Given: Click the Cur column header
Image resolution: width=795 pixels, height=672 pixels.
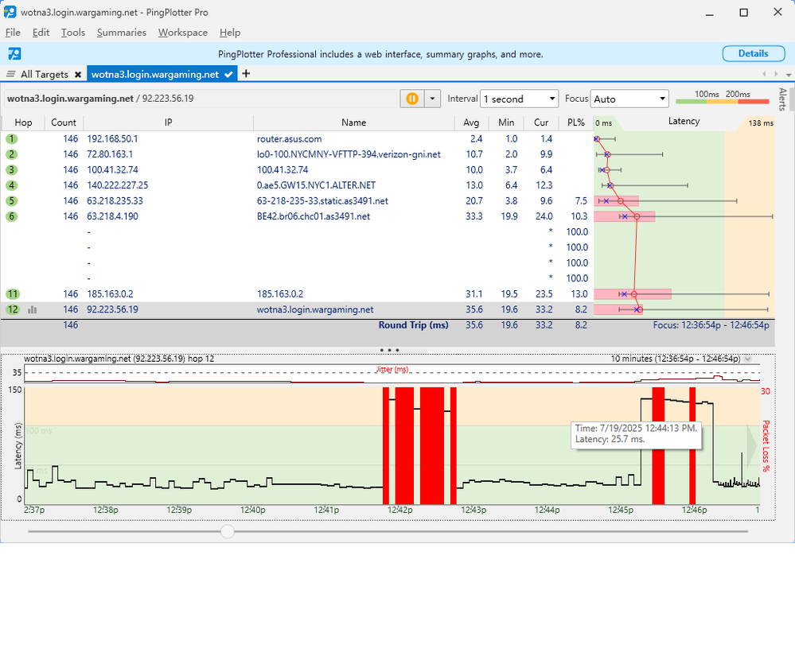Looking at the screenshot, I should click(x=541, y=122).
